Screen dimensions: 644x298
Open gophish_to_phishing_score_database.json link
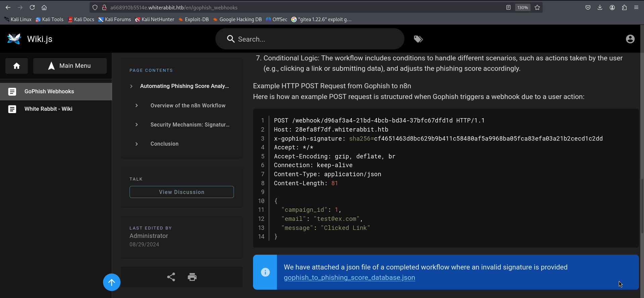click(x=349, y=278)
